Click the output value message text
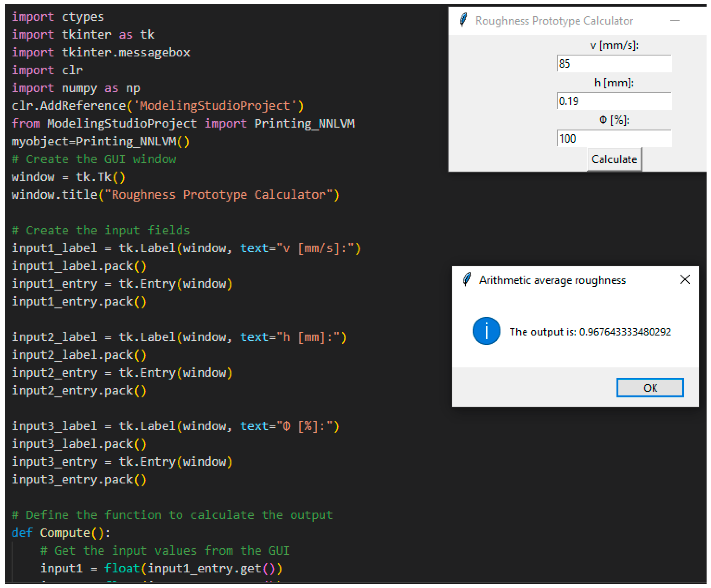 590,332
